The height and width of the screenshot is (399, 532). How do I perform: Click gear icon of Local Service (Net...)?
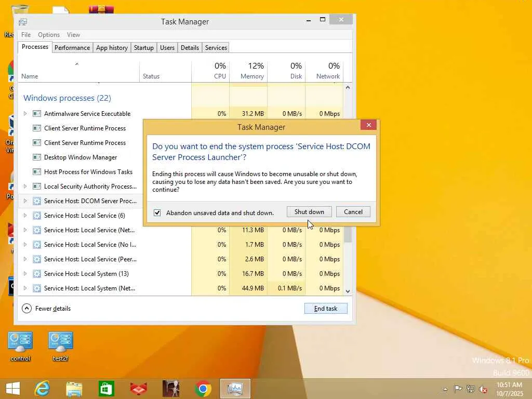(37, 230)
